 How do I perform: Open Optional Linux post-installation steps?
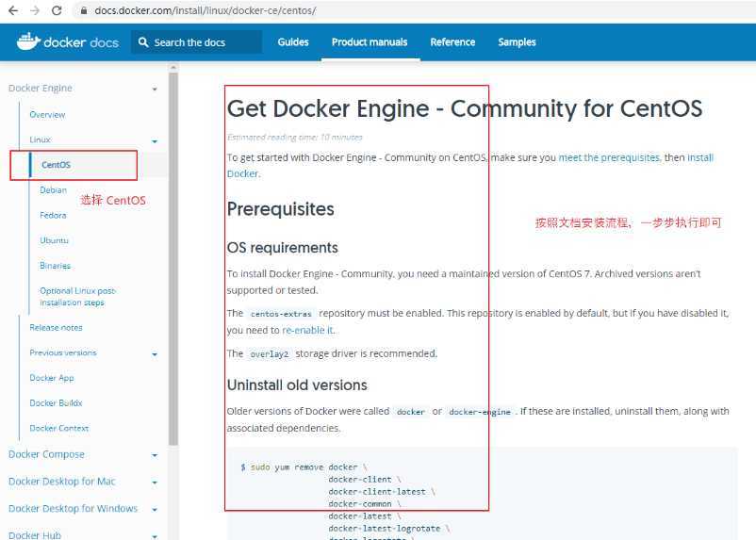[77, 297]
